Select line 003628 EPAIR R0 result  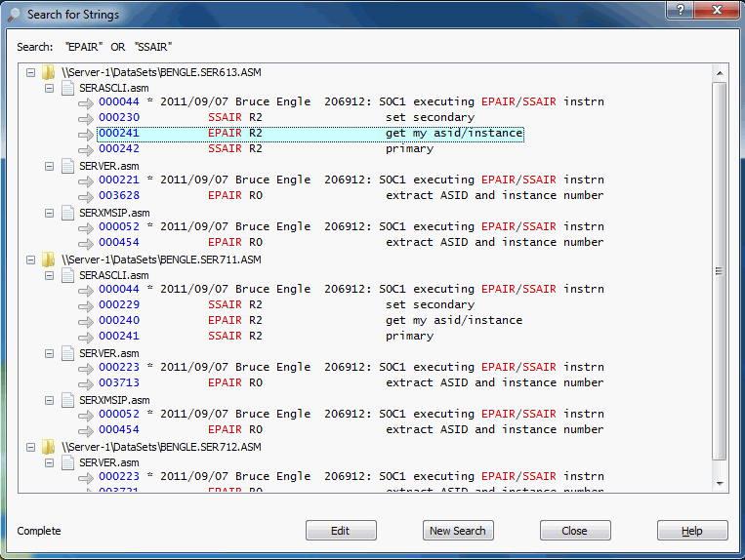click(x=352, y=195)
